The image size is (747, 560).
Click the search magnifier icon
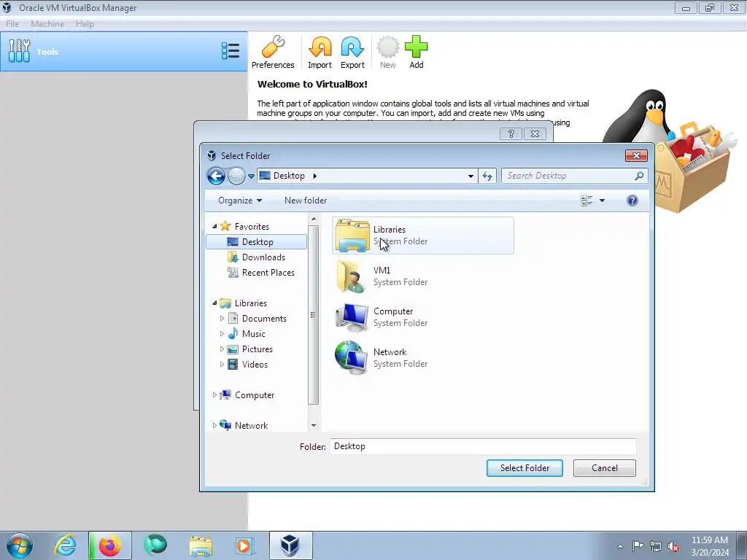639,176
